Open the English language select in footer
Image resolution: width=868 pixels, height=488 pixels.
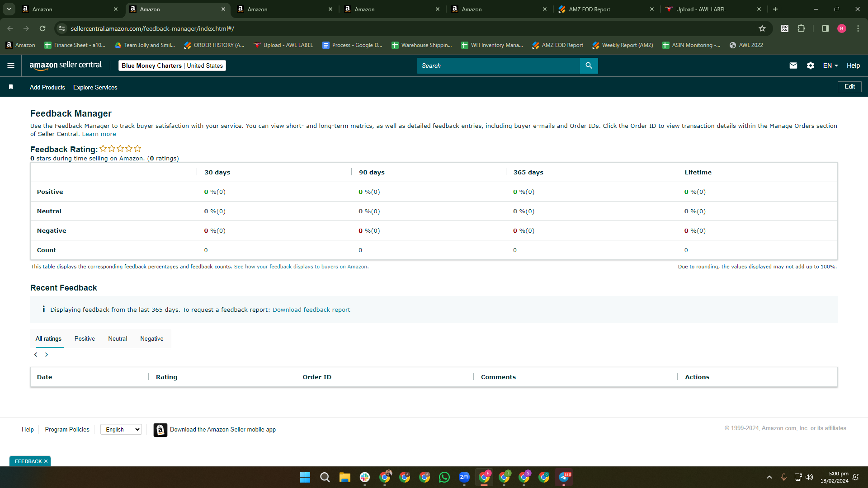click(x=121, y=429)
